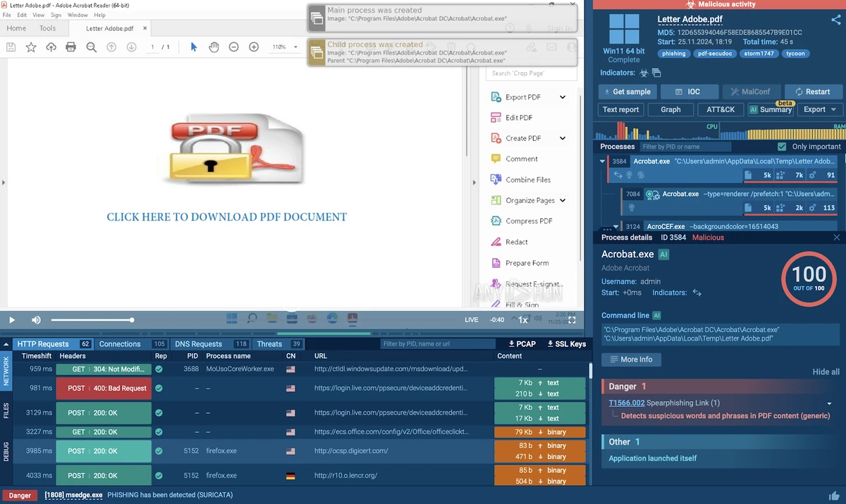
Task: Switch to the Tools tab in Acrobat
Action: coord(48,28)
